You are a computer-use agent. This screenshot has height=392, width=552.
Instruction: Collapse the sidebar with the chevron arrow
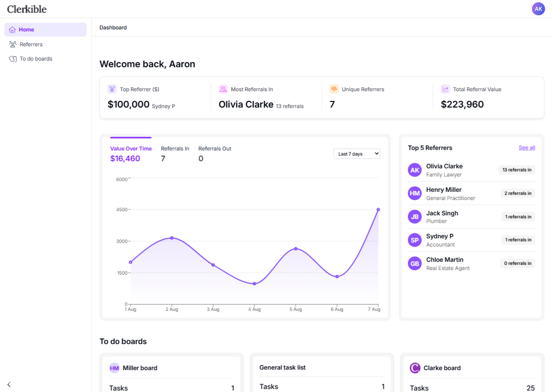pyautogui.click(x=9, y=384)
